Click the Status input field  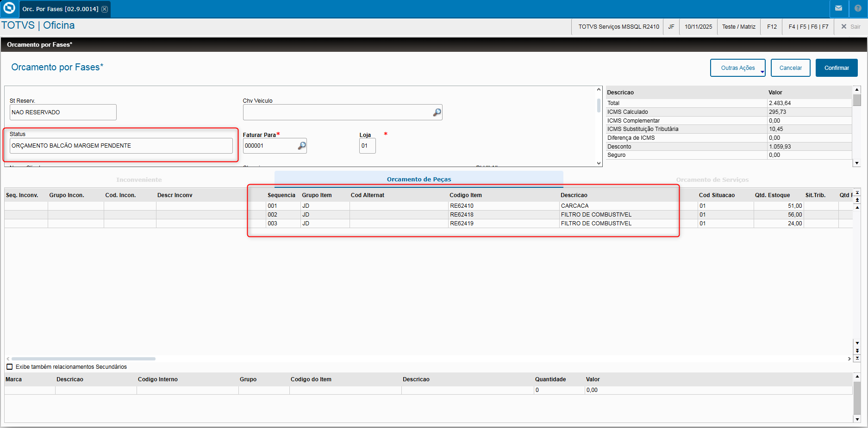[121, 146]
